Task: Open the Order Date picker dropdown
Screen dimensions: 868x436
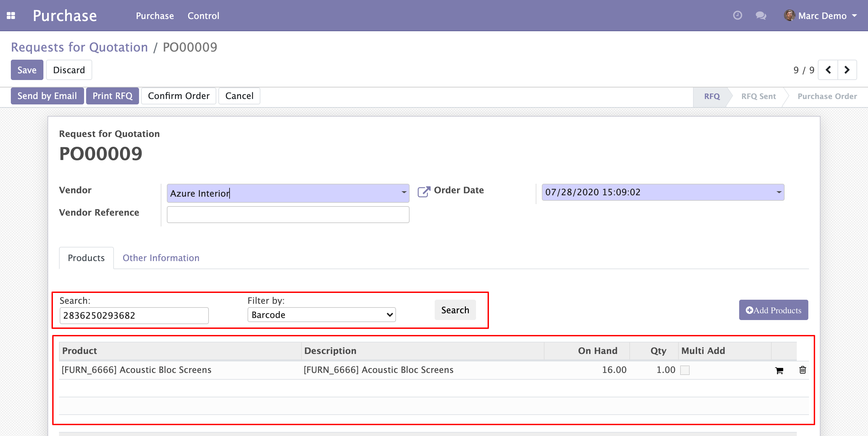Action: point(779,193)
